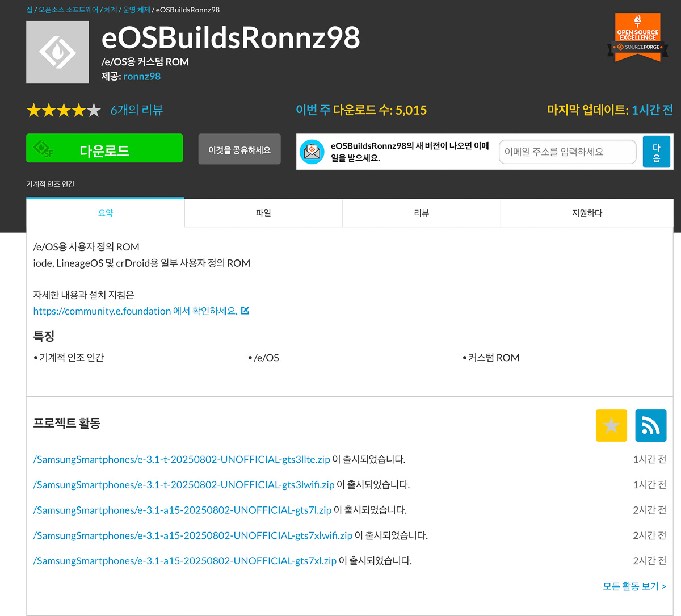Click the /e/OS feature item
This screenshot has height=616, width=681.
coord(266,358)
